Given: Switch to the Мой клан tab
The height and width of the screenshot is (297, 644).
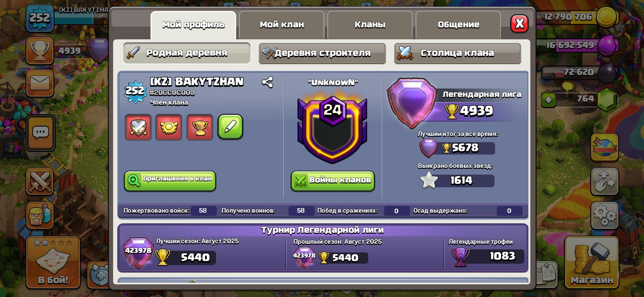Looking at the screenshot, I should (x=282, y=25).
